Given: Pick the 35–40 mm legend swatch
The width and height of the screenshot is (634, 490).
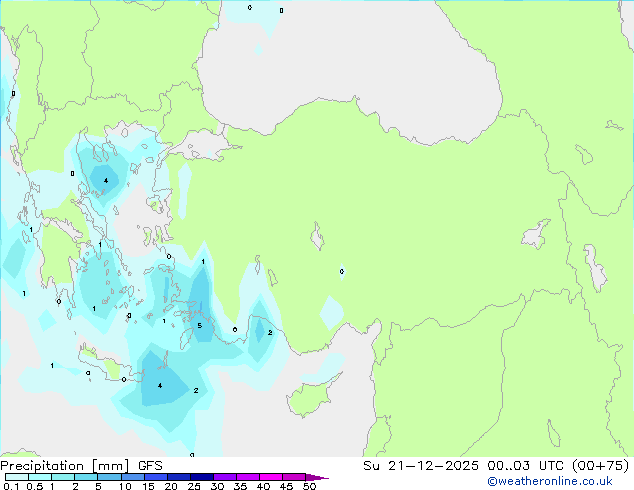Looking at the screenshot, I should point(248,477).
